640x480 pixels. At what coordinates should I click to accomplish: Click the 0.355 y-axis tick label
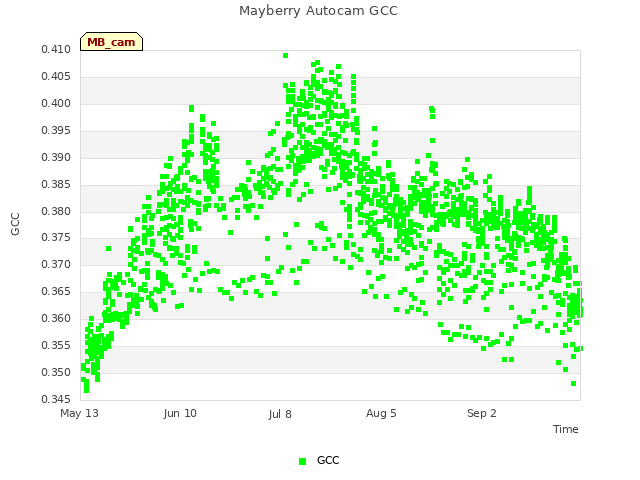click(x=56, y=345)
